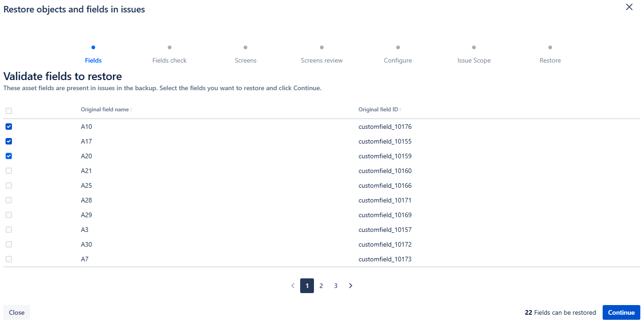Uncheck the A10 field checkbox

(x=9, y=127)
